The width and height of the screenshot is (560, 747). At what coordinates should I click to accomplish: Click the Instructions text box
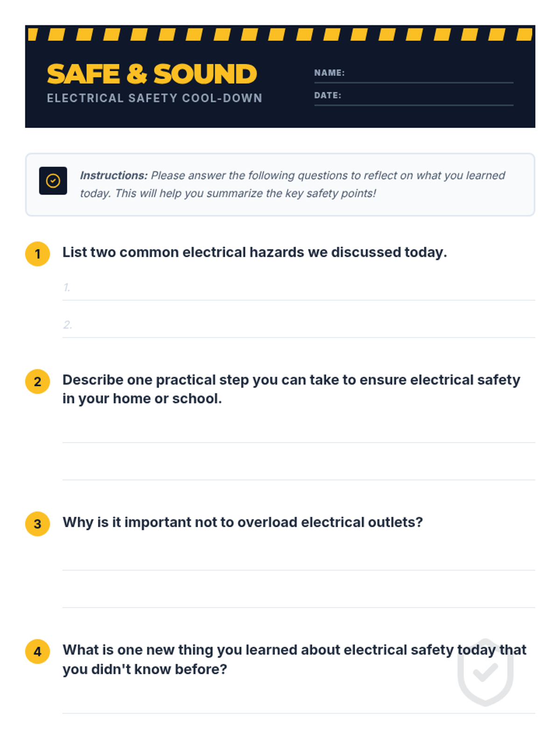[280, 184]
